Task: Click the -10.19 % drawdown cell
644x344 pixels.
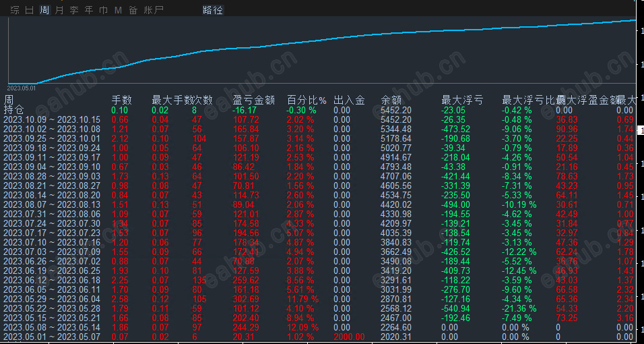Action: point(519,205)
